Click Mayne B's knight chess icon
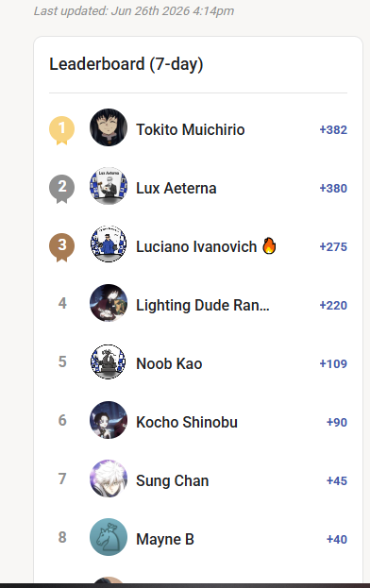This screenshot has width=370, height=588. point(109,537)
